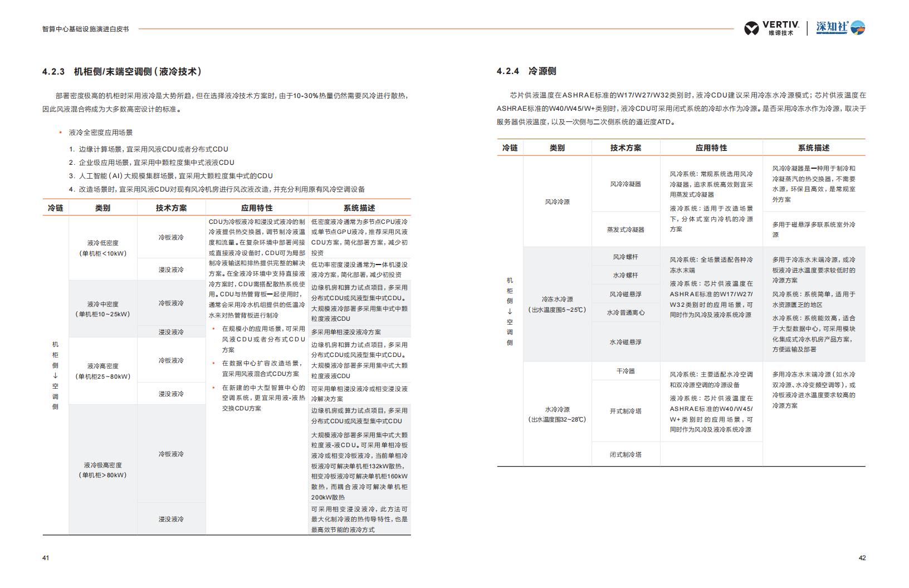
Task: Click the cell 风冷冷凝器
Action: [x=625, y=184]
